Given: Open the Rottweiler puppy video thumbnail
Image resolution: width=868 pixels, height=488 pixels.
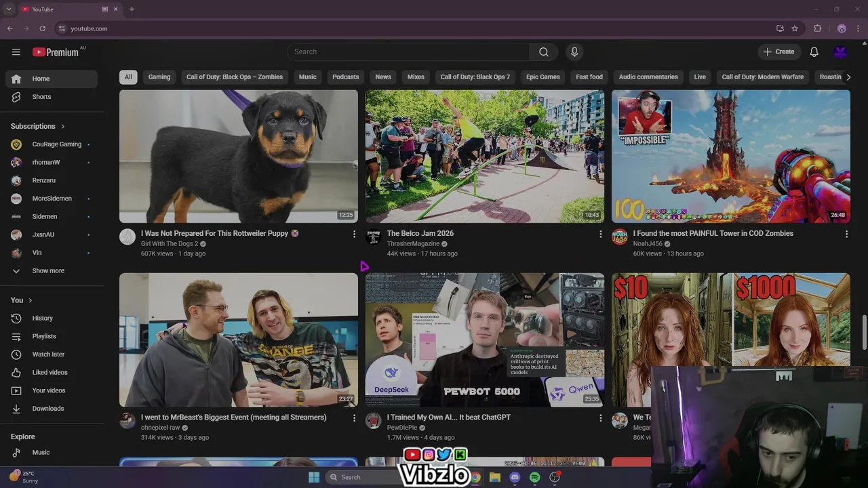Looking at the screenshot, I should click(239, 157).
